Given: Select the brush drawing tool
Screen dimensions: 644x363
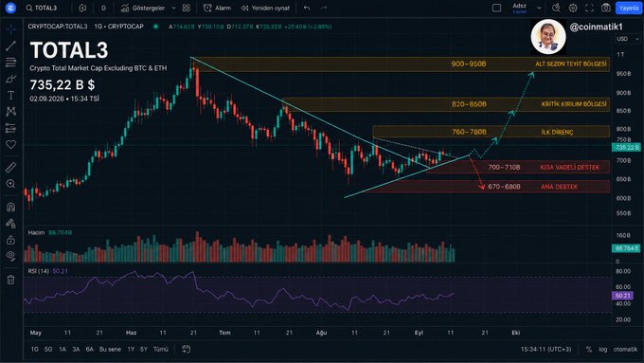Looking at the screenshot, I should pyautogui.click(x=10, y=79).
